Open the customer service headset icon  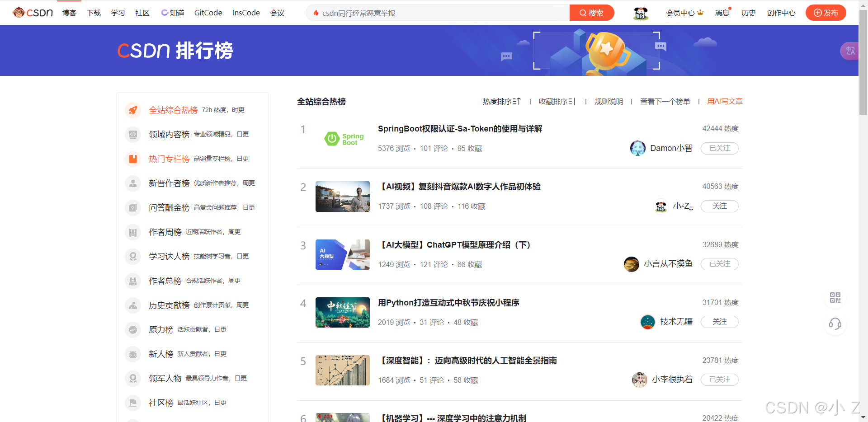click(x=835, y=324)
